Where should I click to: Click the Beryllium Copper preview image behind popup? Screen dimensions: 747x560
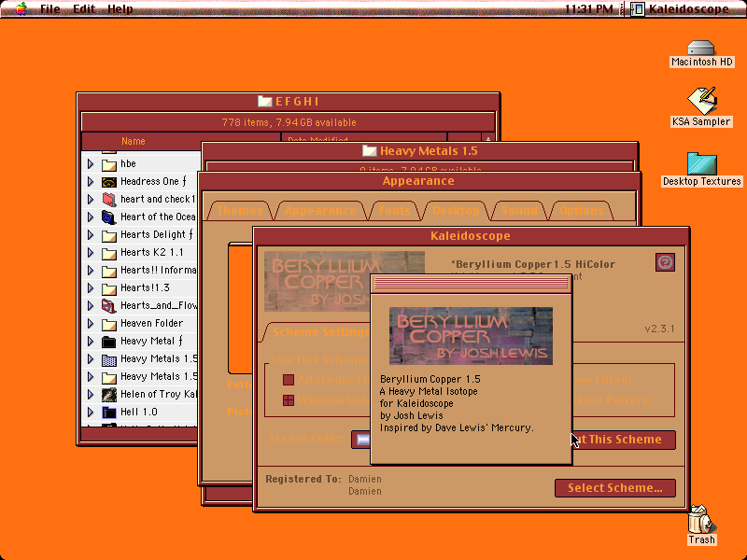tap(317, 281)
